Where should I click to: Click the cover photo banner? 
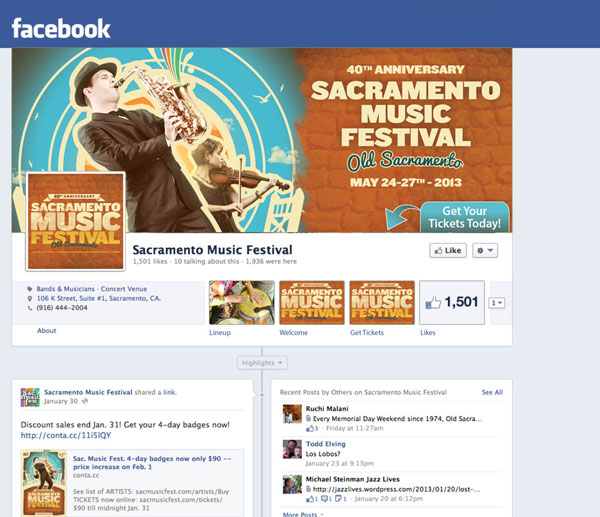point(262,140)
